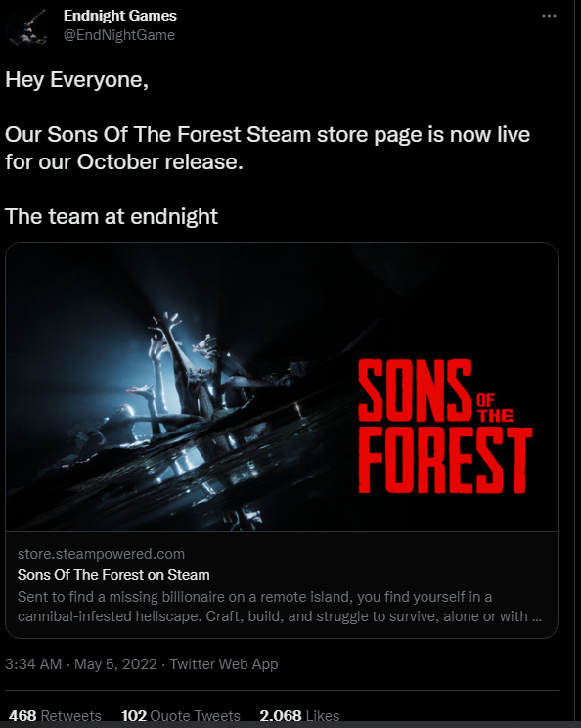Click the tweet date May 5, 2022

pos(115,664)
